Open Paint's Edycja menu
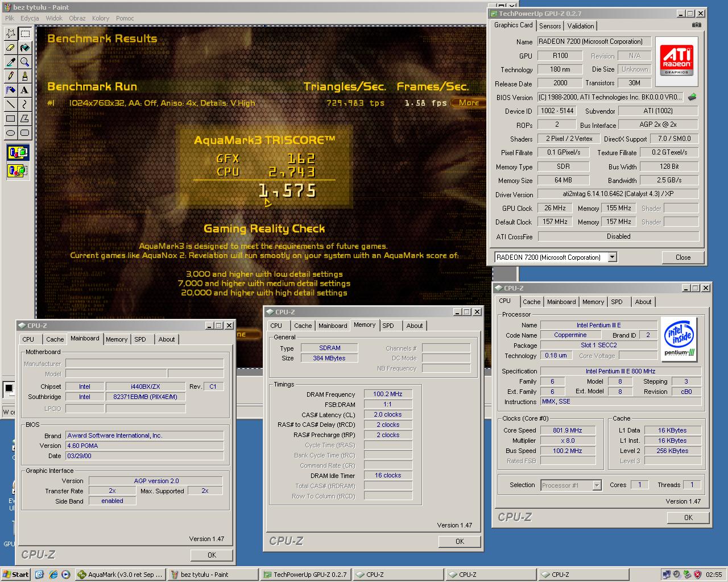 tap(30, 18)
